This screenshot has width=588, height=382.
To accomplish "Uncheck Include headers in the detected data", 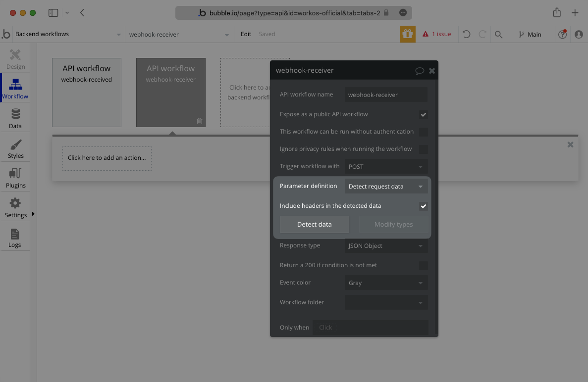I will 424,206.
